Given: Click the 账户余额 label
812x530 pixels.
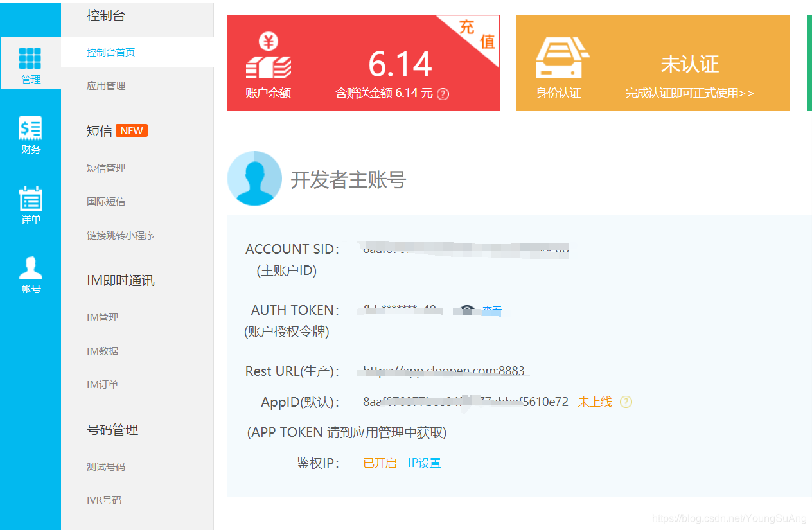Looking at the screenshot, I should point(268,93).
